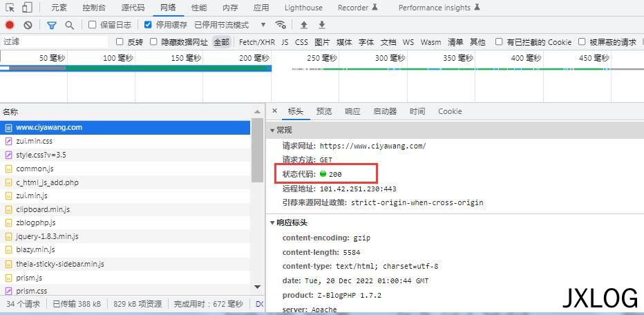Open network conditions wifi icon

(281, 25)
